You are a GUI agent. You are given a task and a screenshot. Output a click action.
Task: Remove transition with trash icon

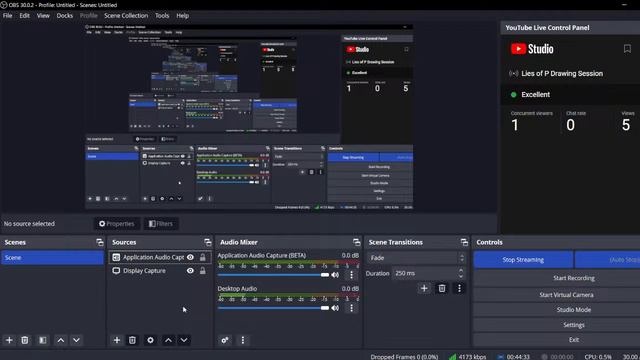click(x=442, y=288)
